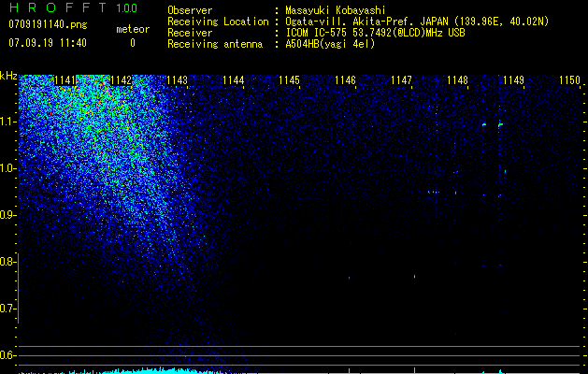Select the filename 0709191140.png
This screenshot has width=588, height=374.
(x=48, y=24)
